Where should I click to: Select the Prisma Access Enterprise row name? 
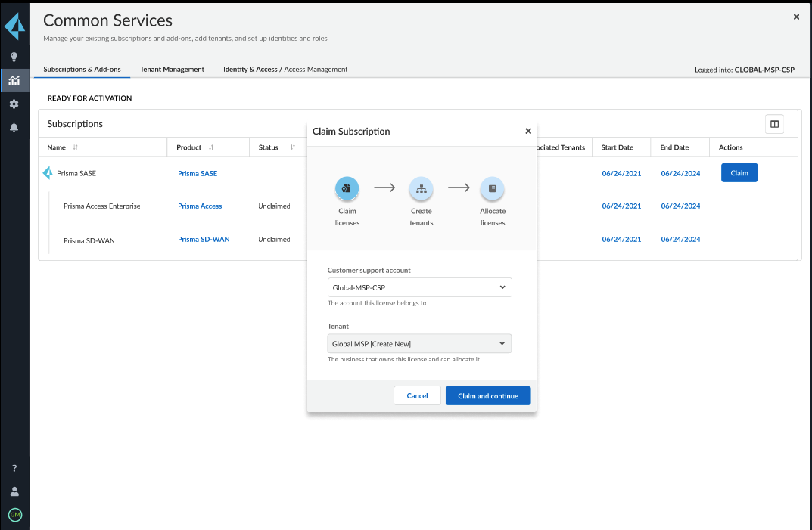click(102, 206)
